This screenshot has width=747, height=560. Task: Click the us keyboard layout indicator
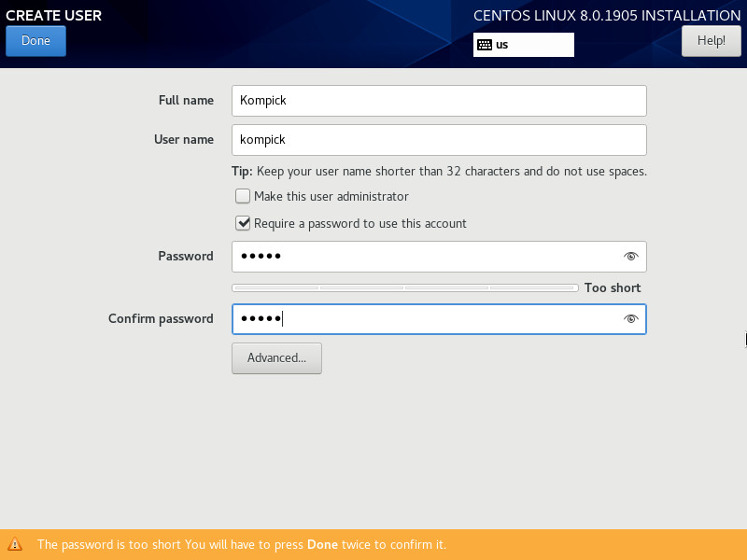point(524,45)
